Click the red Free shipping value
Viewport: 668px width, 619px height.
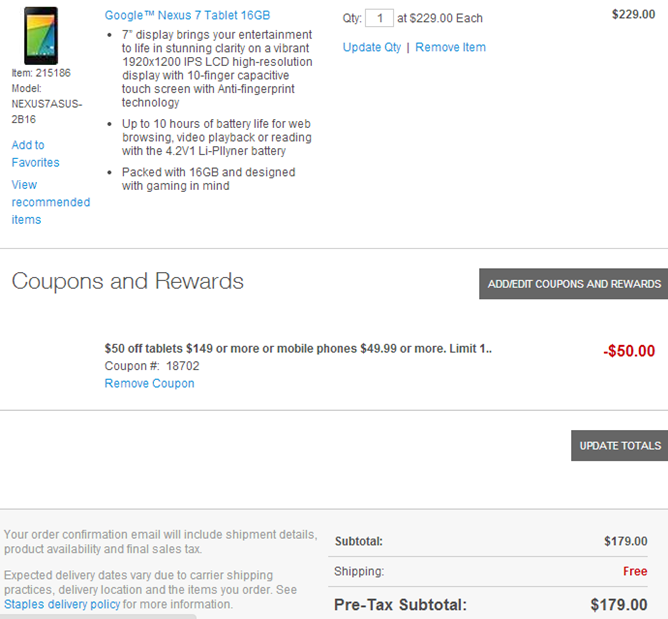pos(635,571)
